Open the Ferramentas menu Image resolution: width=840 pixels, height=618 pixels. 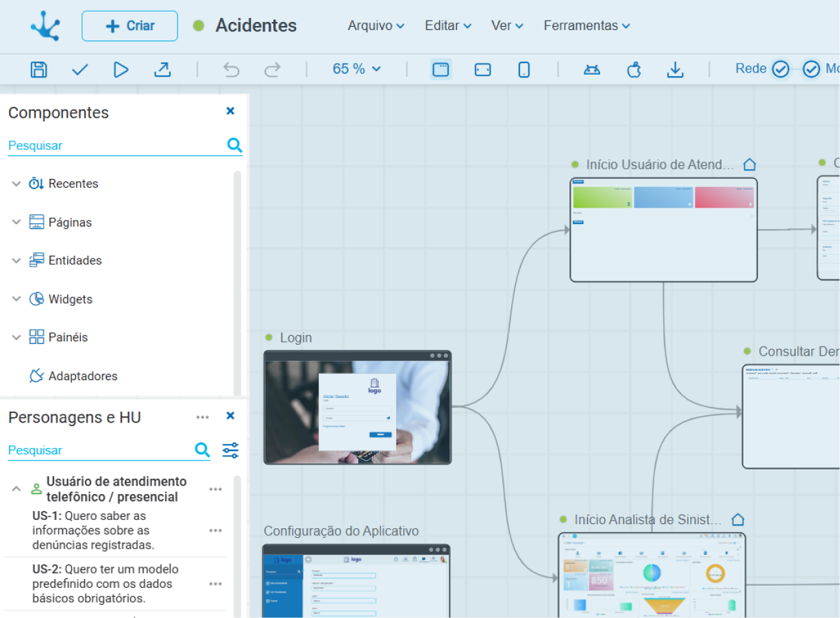click(586, 26)
